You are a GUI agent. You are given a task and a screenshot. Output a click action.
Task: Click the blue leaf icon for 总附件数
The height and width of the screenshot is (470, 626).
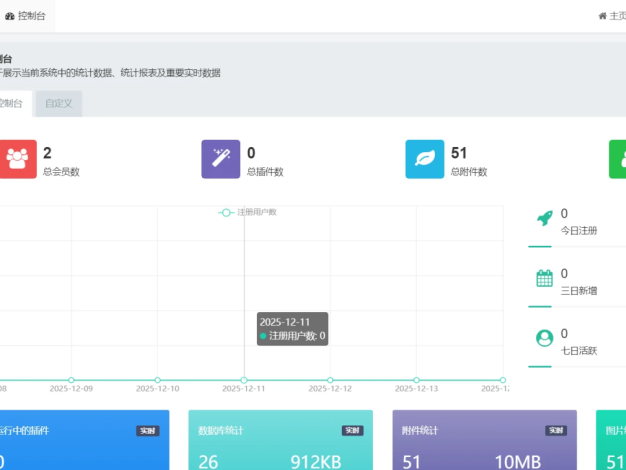point(425,159)
